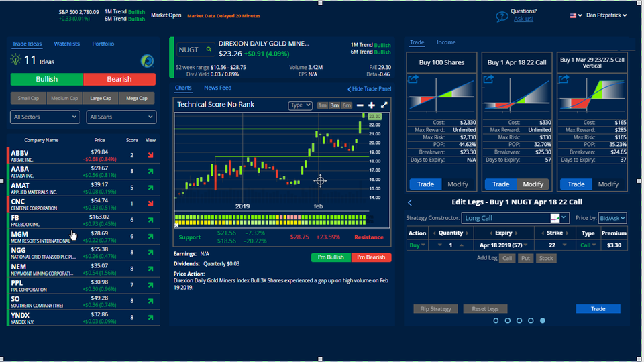Increase quantity with the up arrow
Viewport: 644px width, 362px height.
462,245
